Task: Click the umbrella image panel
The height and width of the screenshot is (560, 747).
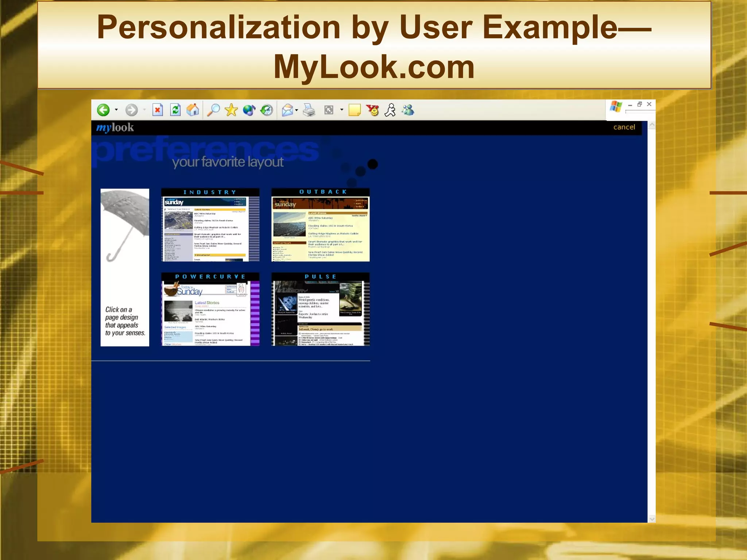Action: coord(125,267)
